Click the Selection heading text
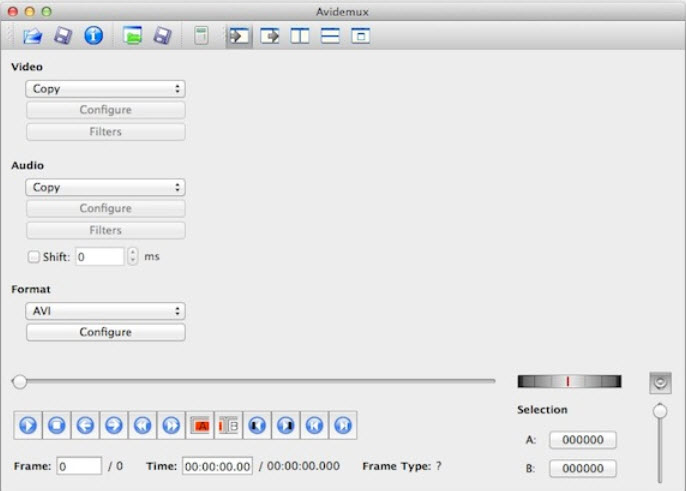Viewport: 686px width, 491px height. (x=542, y=410)
